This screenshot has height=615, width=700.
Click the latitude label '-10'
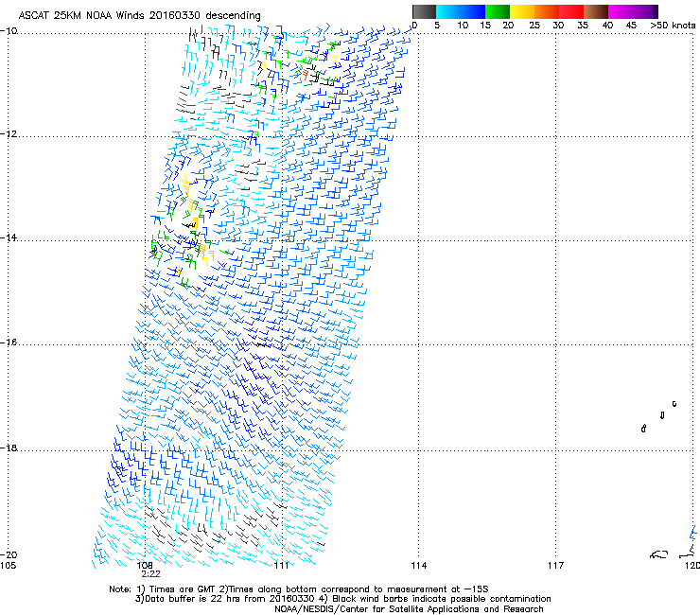9,31
